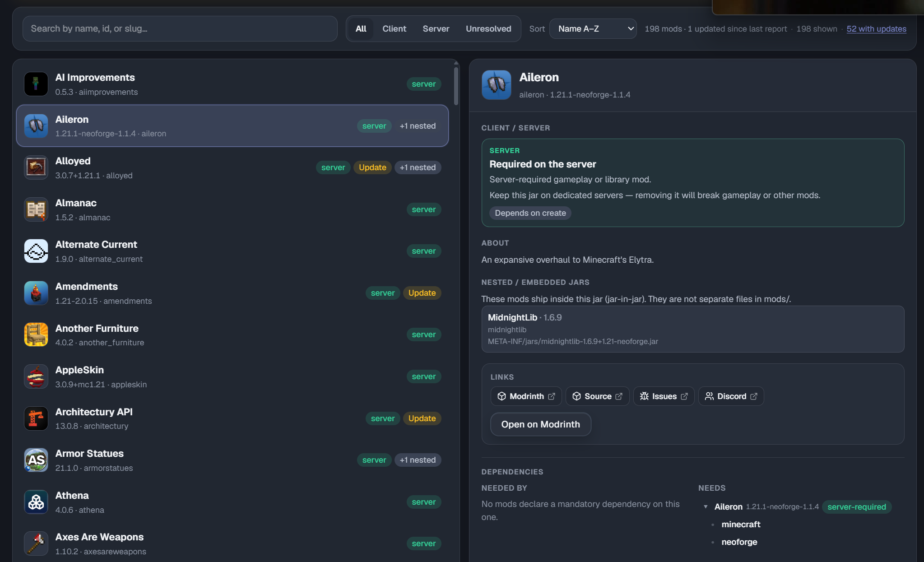Click the server-required badge in Needs
Image resolution: width=924 pixels, height=562 pixels.
pyautogui.click(x=856, y=507)
